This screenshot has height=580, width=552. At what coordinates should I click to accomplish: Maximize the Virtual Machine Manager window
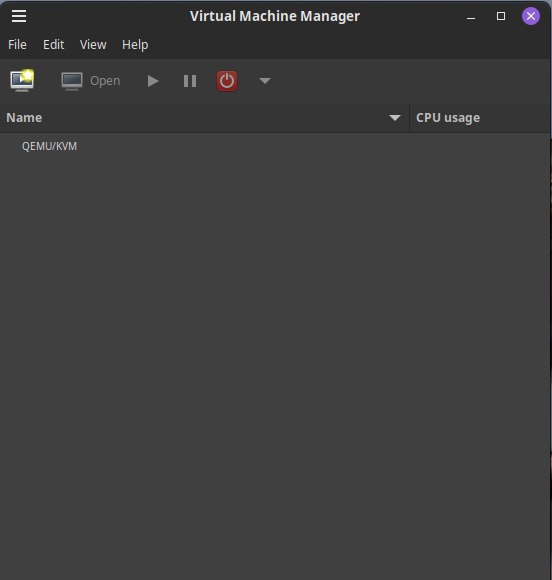tap(501, 16)
